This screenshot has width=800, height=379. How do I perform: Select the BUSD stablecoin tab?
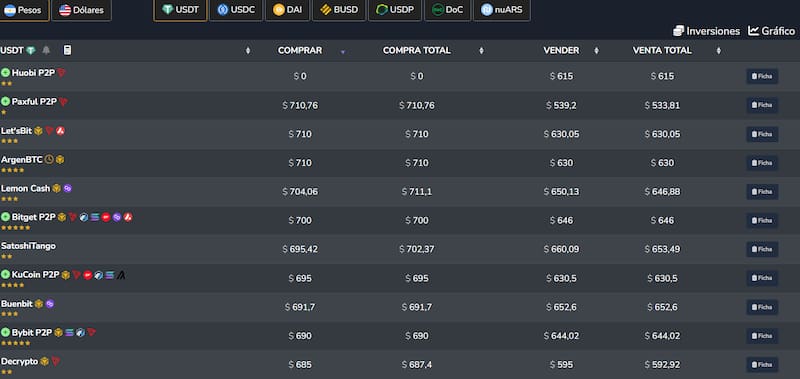point(339,10)
